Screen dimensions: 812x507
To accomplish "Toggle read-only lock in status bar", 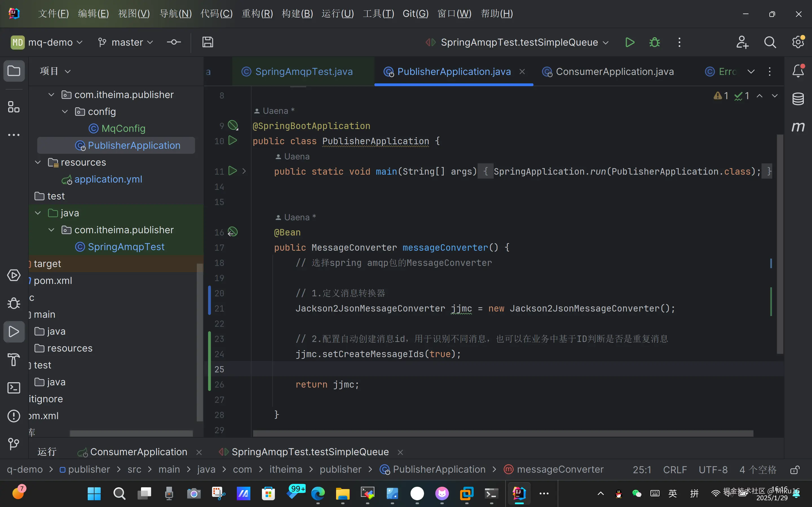I will (794, 470).
